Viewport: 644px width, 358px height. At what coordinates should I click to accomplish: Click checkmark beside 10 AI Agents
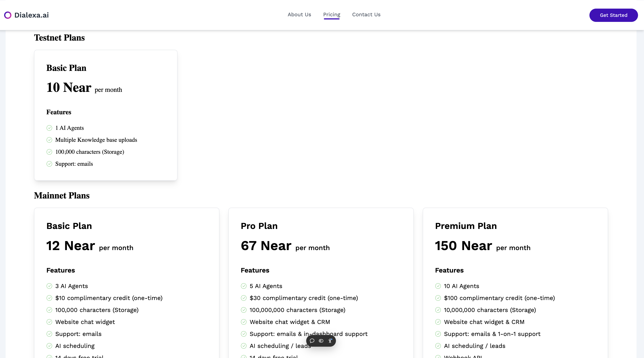tap(438, 286)
